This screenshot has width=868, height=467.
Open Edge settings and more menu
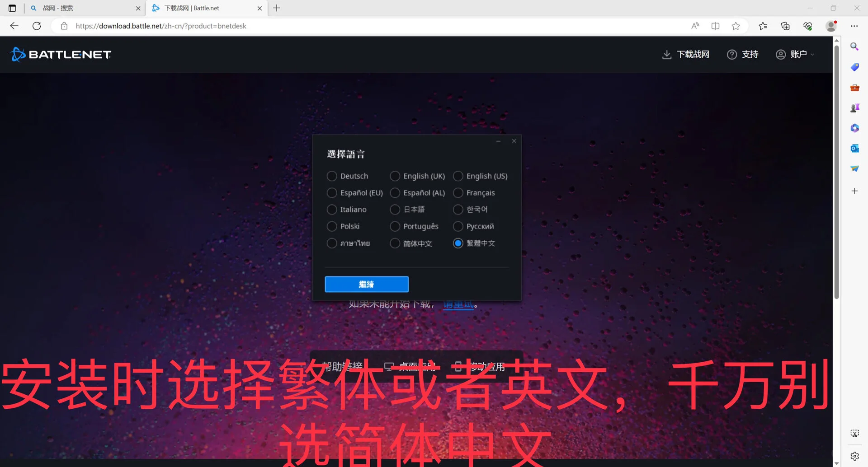click(854, 26)
